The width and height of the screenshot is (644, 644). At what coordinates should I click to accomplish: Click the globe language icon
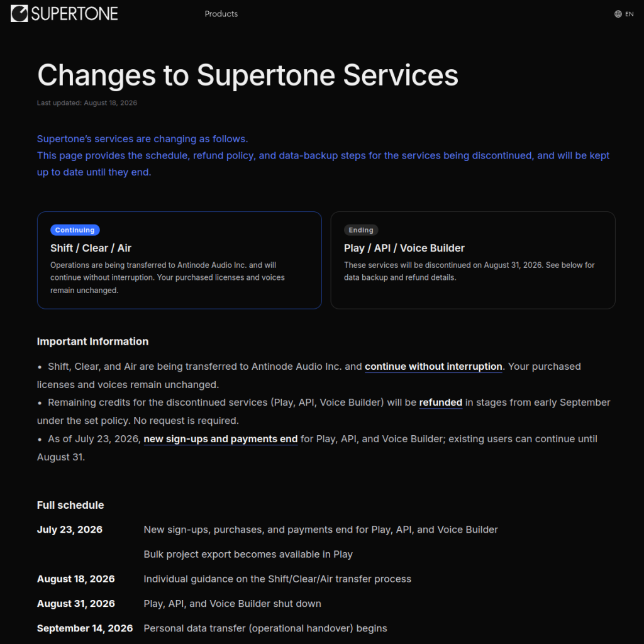[x=618, y=14]
